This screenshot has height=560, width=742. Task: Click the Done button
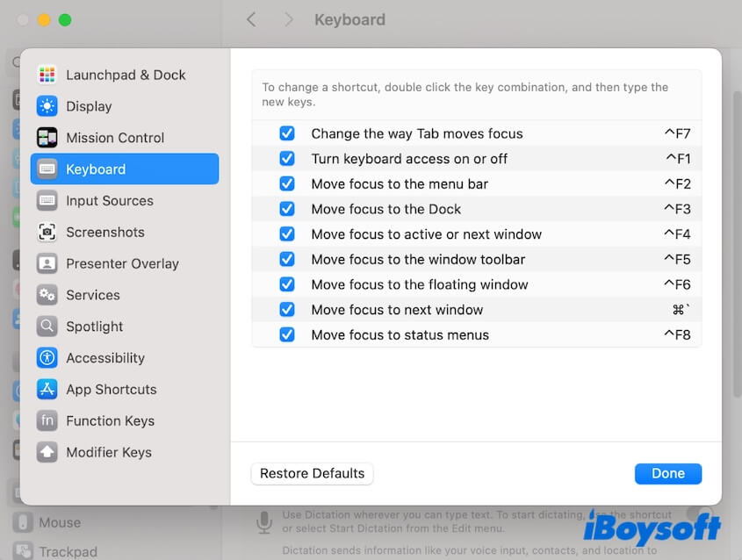[667, 473]
